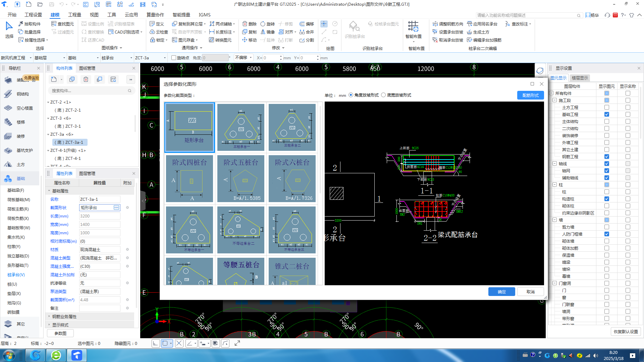Click the 定义 define tool
Screen dimensions: 644x362
coord(157,24)
